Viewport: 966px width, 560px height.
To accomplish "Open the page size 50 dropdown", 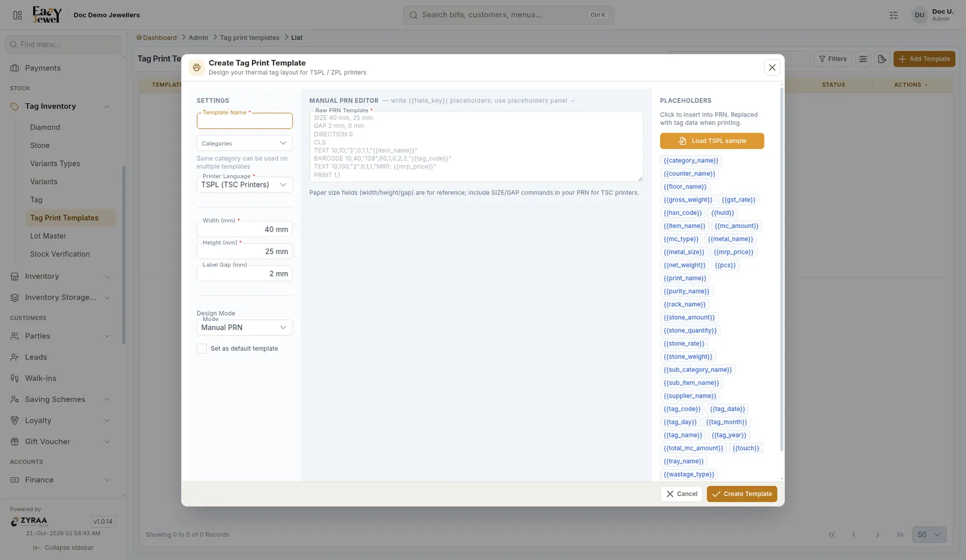I will coord(929,535).
